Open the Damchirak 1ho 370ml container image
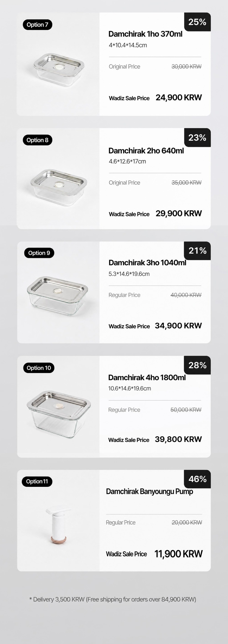The image size is (228, 644). [59, 70]
